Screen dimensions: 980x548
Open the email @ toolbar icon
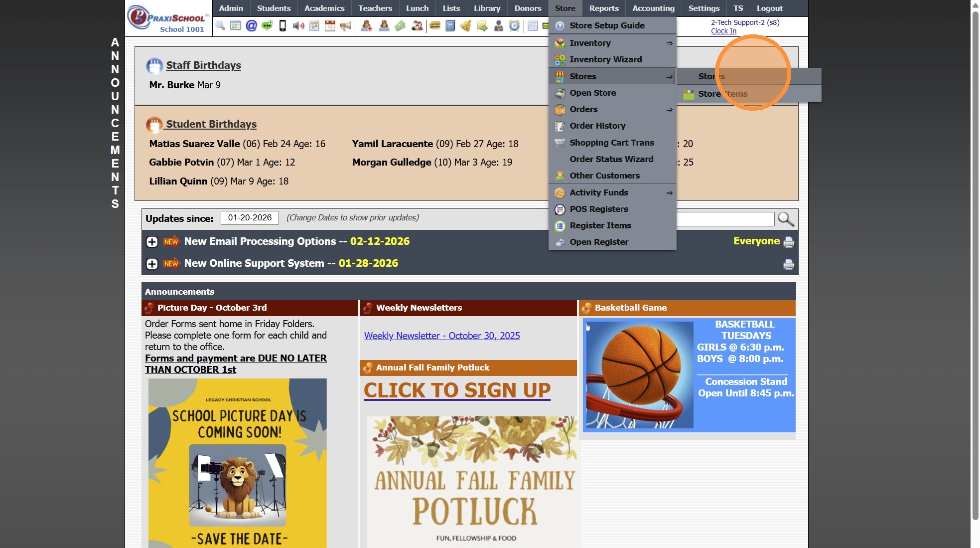[x=252, y=25]
